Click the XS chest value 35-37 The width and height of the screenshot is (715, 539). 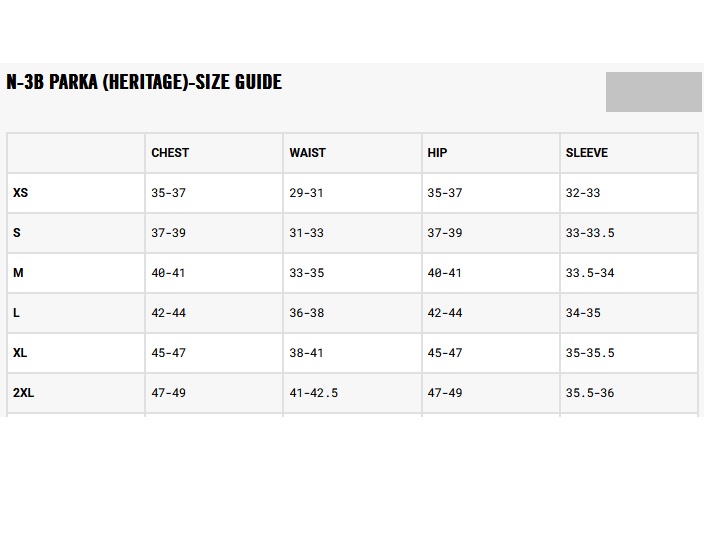168,193
